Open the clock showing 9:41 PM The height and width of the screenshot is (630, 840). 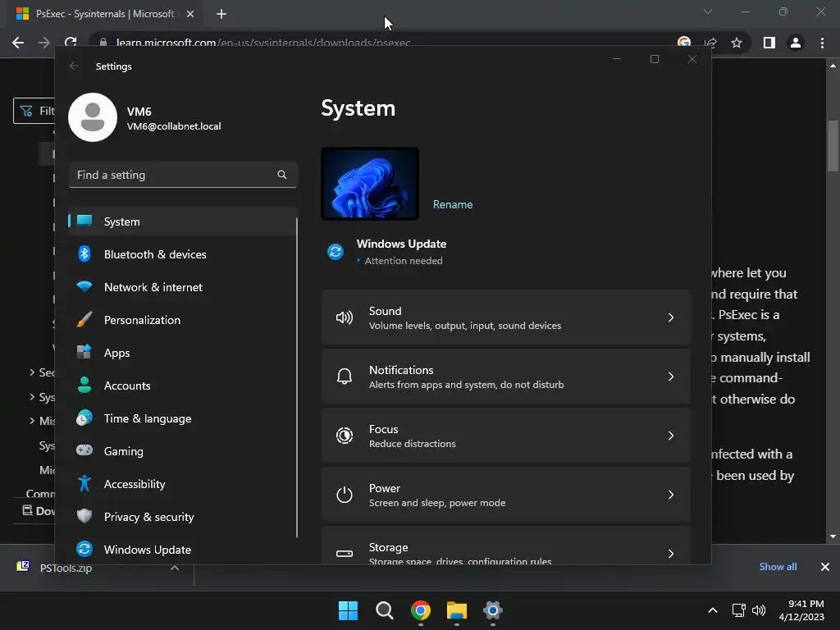click(801, 610)
